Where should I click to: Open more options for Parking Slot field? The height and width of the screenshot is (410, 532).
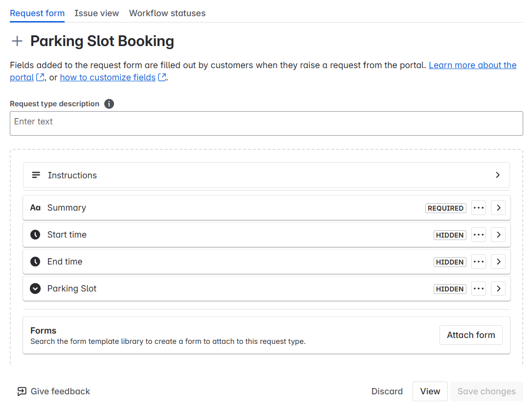tap(478, 289)
